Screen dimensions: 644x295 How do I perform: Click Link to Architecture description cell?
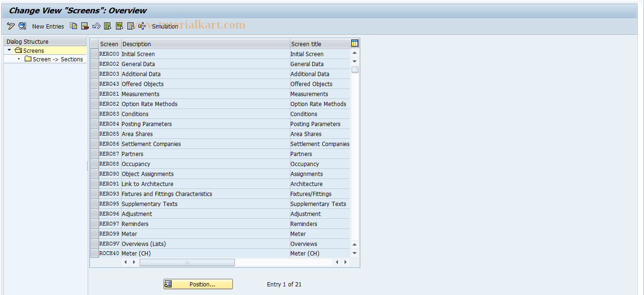point(205,184)
